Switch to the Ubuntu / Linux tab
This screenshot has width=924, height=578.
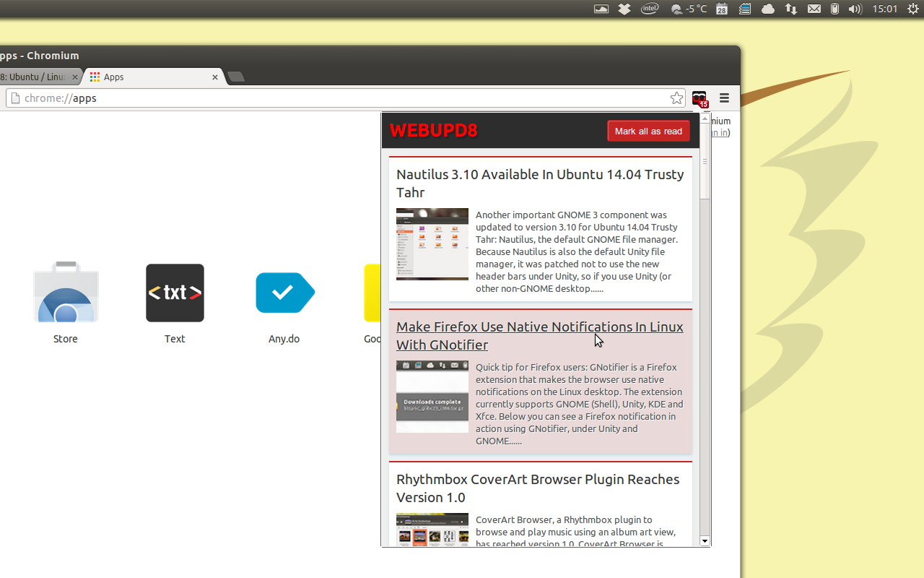[x=39, y=77]
